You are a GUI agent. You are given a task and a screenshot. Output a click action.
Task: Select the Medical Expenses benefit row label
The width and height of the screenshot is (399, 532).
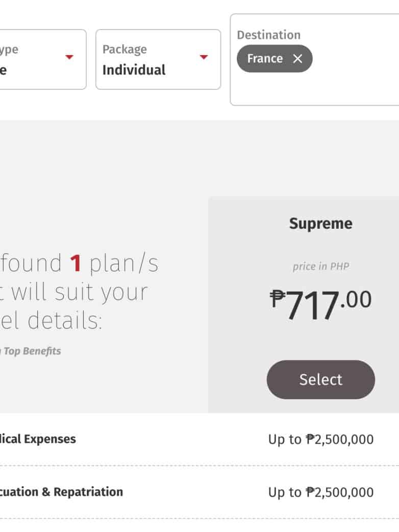coord(38,439)
